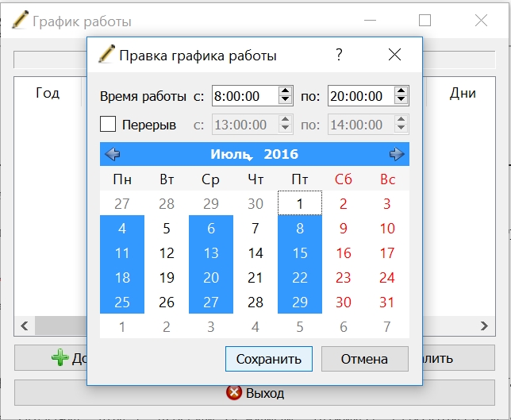
Task: Select red Sunday 31
Action: (387, 302)
